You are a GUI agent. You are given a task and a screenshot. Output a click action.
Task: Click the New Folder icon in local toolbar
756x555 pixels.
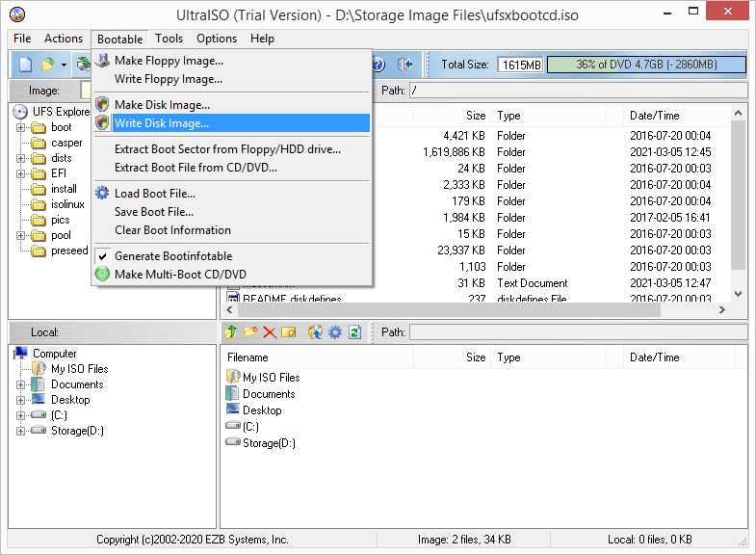250,332
